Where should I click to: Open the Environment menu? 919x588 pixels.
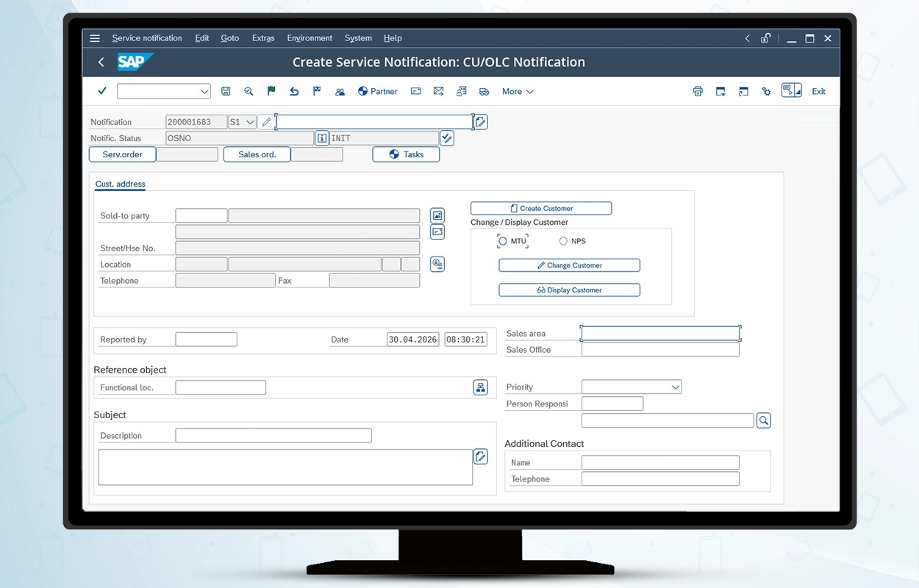(x=310, y=38)
